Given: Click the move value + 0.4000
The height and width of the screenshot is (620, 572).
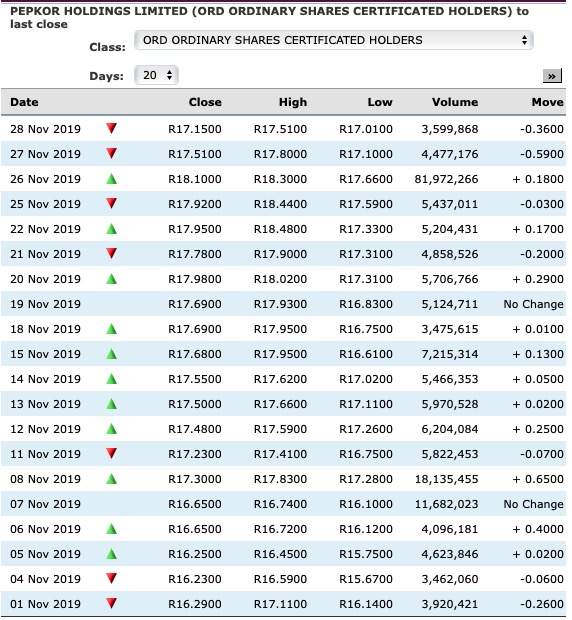Looking at the screenshot, I should click(x=538, y=529).
